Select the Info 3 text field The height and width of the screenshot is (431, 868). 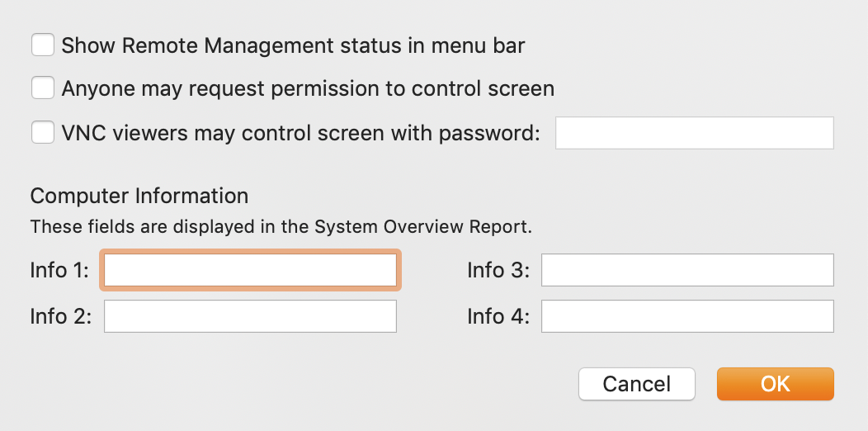click(687, 270)
